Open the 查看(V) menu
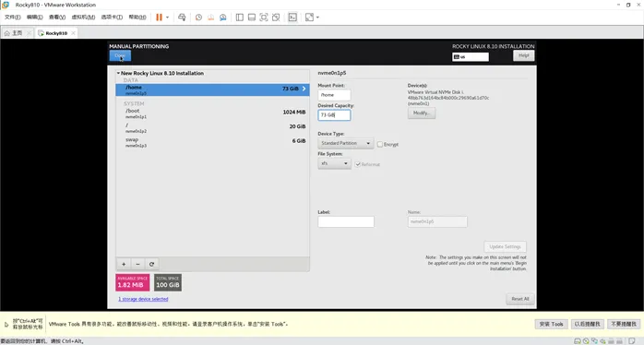 (x=57, y=18)
